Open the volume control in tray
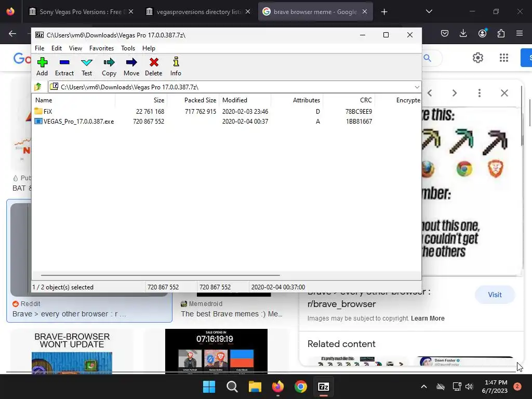Image resolution: width=532 pixels, height=399 pixels. coord(469,387)
